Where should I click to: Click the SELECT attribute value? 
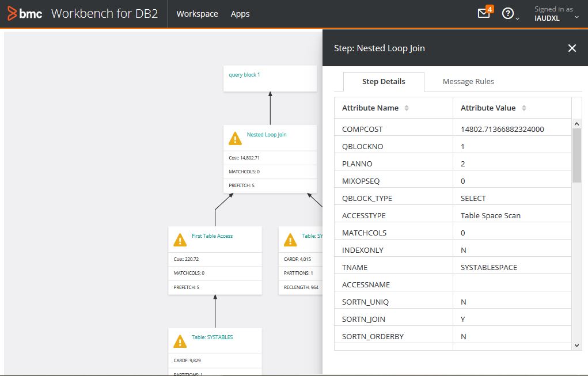click(x=473, y=198)
